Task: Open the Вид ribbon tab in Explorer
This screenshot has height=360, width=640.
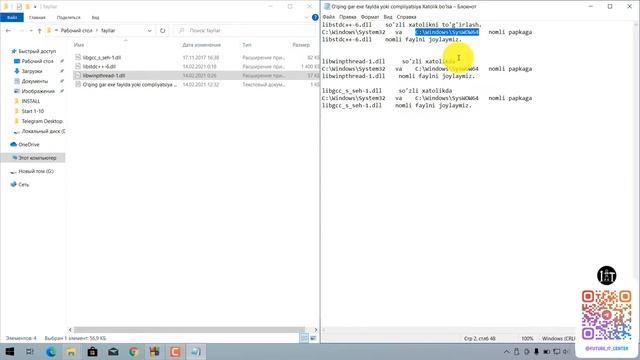Action: (95, 18)
